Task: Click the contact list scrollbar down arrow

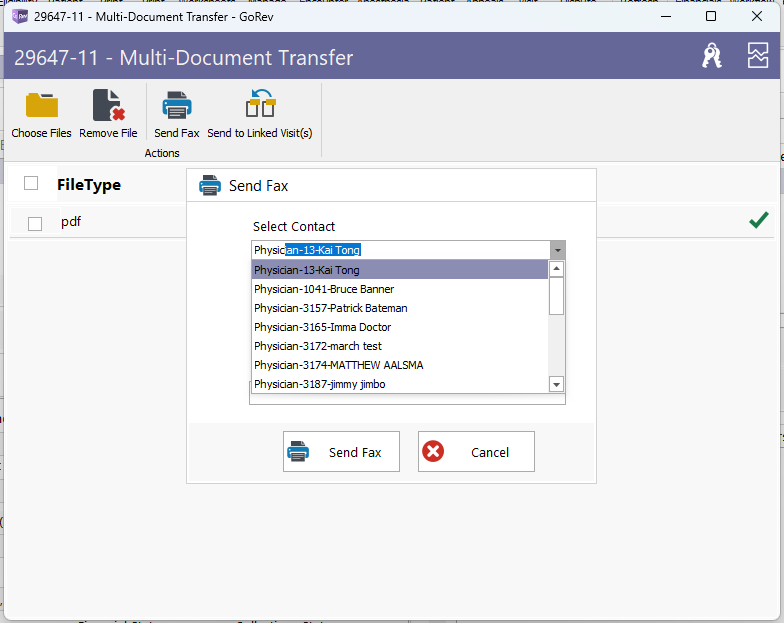Action: (x=557, y=384)
